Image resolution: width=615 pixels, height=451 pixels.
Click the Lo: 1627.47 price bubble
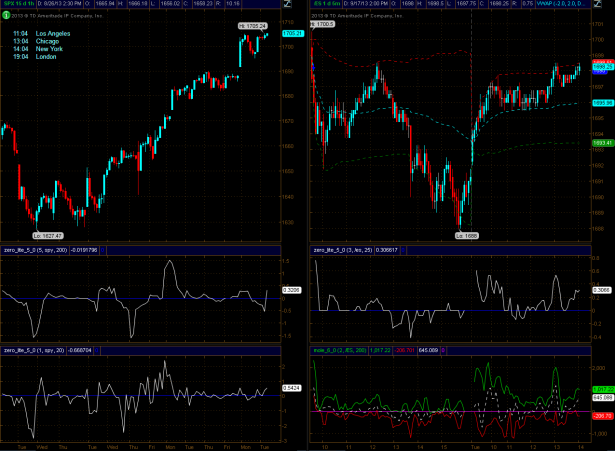(x=48, y=236)
